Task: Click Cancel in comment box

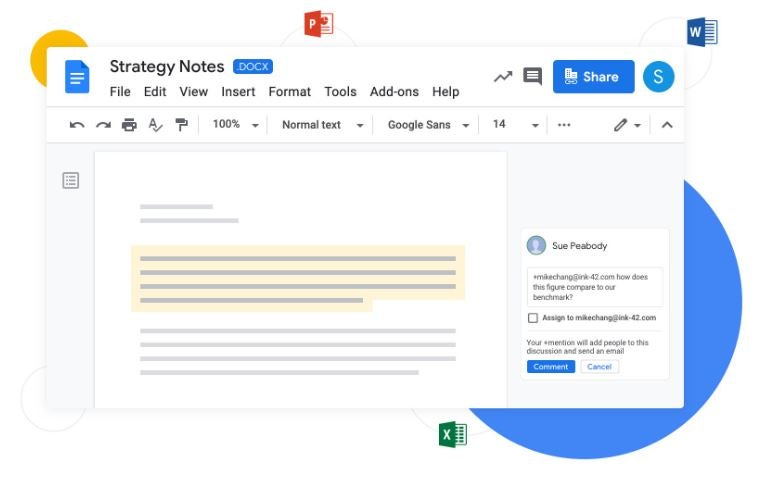Action: click(599, 367)
